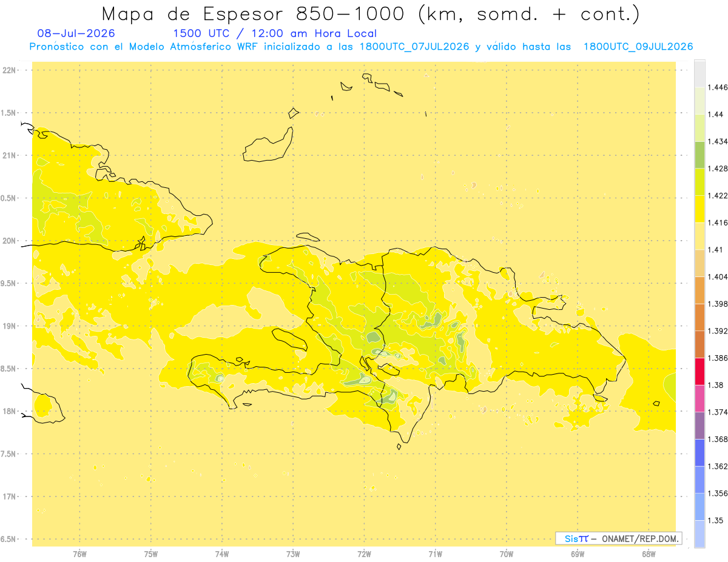Click the colorbar value '1.392'
This screenshot has width=728, height=562.
click(x=717, y=331)
